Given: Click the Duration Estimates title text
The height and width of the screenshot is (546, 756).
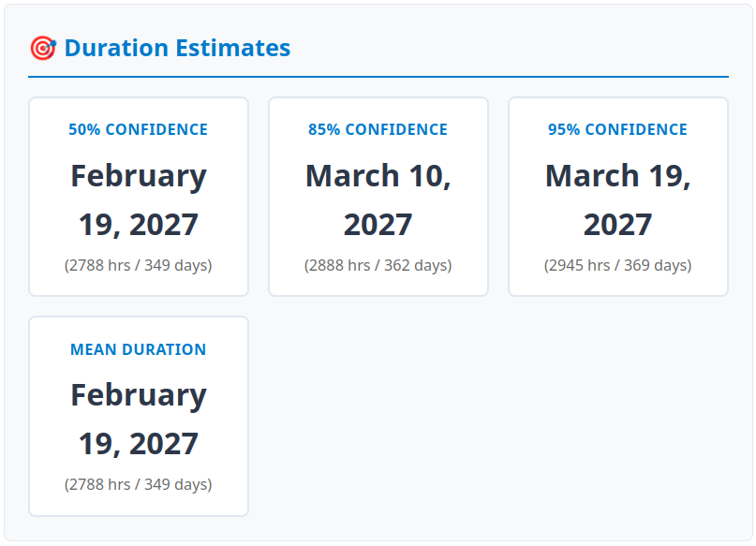Looking at the screenshot, I should tap(176, 48).
